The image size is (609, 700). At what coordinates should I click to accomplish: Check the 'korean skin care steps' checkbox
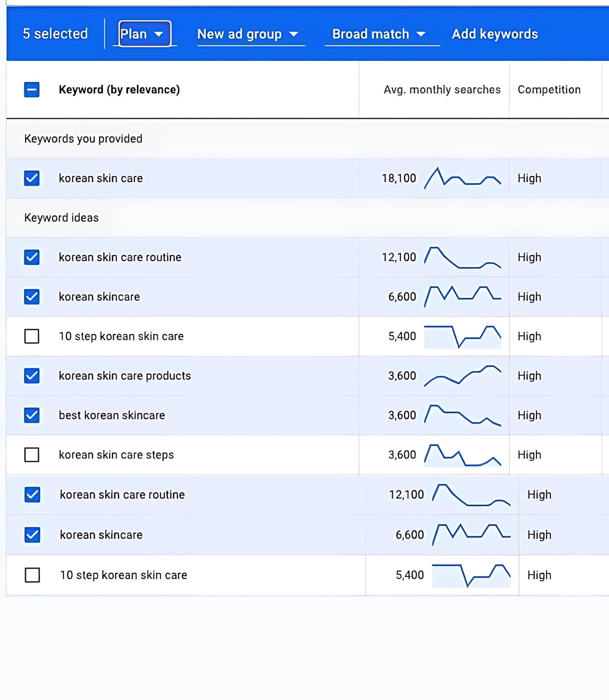pyautogui.click(x=32, y=455)
